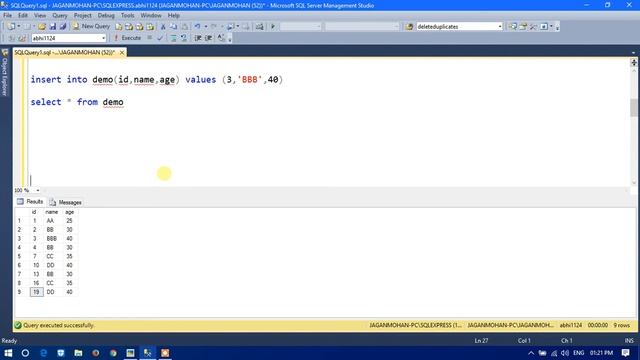Screen dimensions: 640x360
Task: Open the Object Explorer side panel
Action: pyautogui.click(x=5, y=73)
